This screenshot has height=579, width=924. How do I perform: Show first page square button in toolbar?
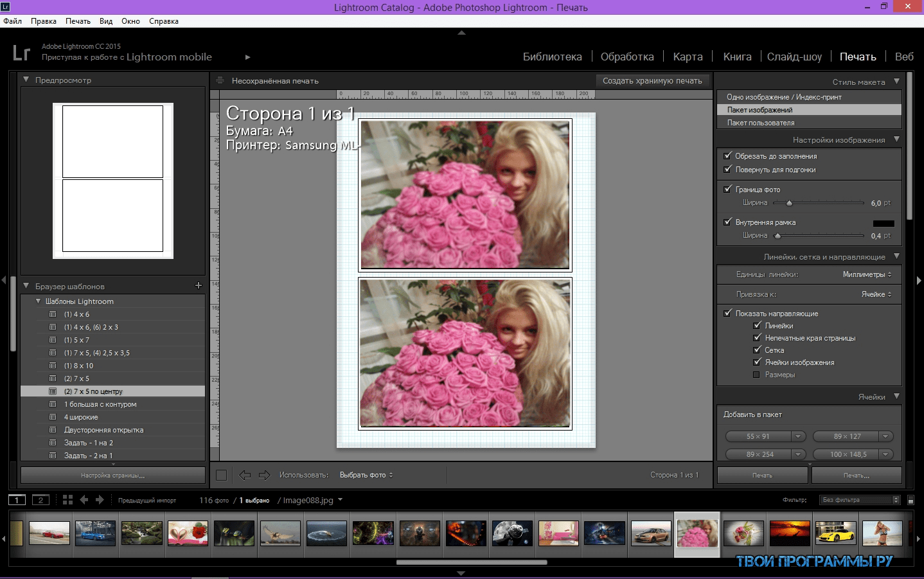coord(221,475)
